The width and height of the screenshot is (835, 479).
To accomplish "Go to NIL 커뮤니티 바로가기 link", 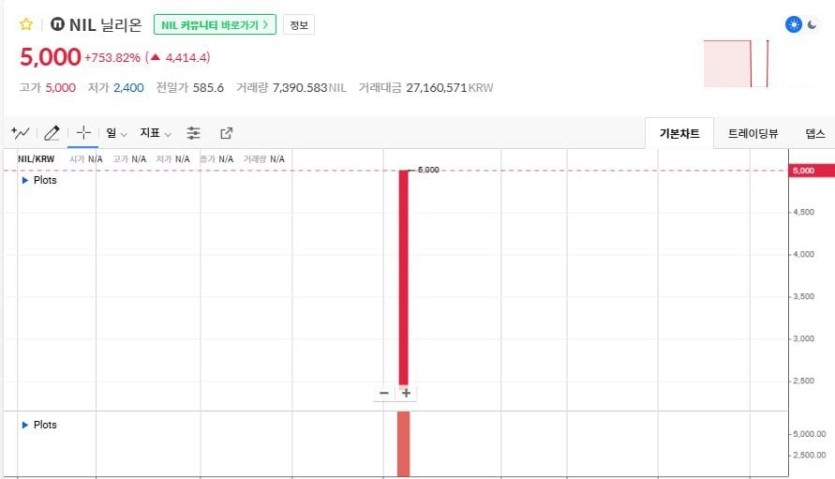I will (x=215, y=25).
